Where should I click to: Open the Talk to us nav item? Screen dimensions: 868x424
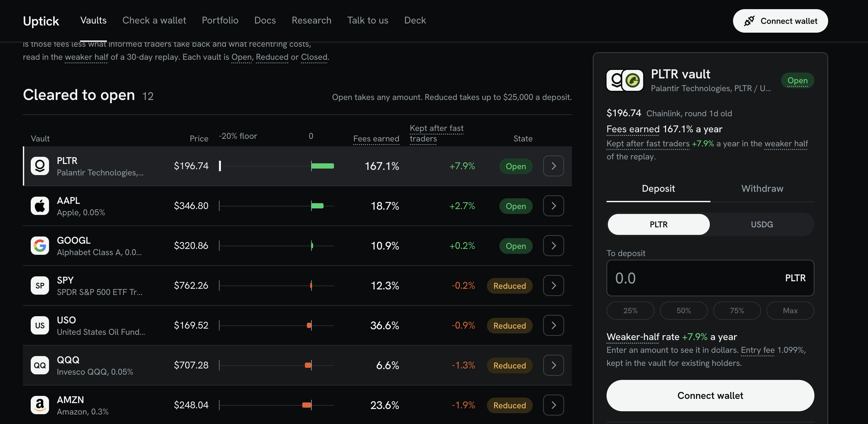click(368, 20)
